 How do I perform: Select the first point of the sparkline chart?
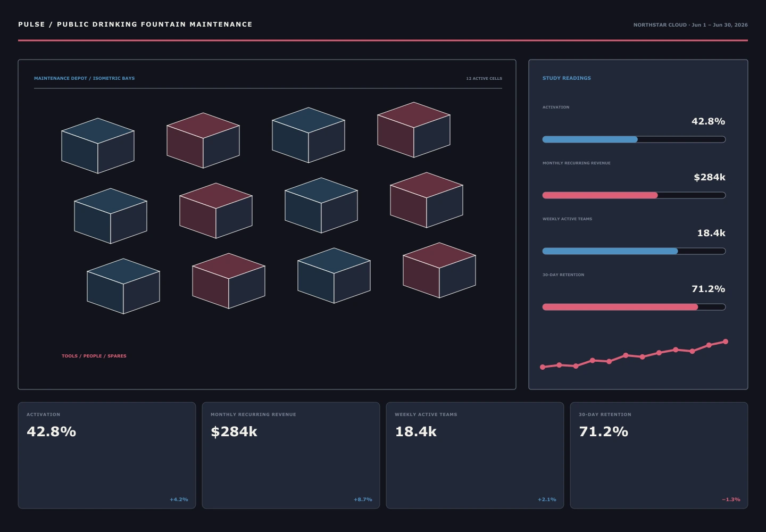point(543,367)
